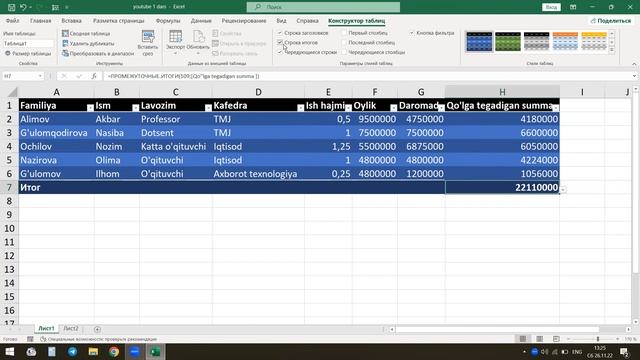Open the Ism column filter dropdown
The height and width of the screenshot is (360, 640).
135,108
